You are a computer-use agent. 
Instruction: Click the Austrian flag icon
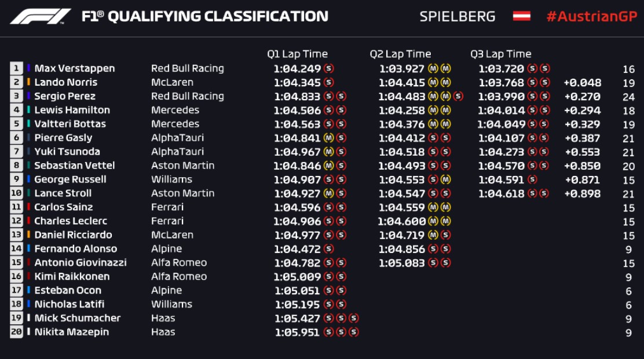tap(521, 16)
